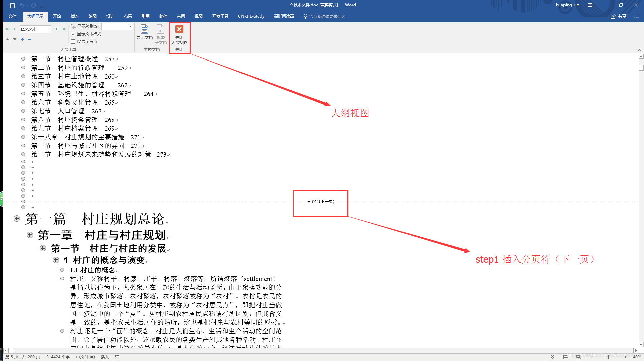Promote to Heading 1 with double-left arrow
644x361 pixels.
(8, 29)
